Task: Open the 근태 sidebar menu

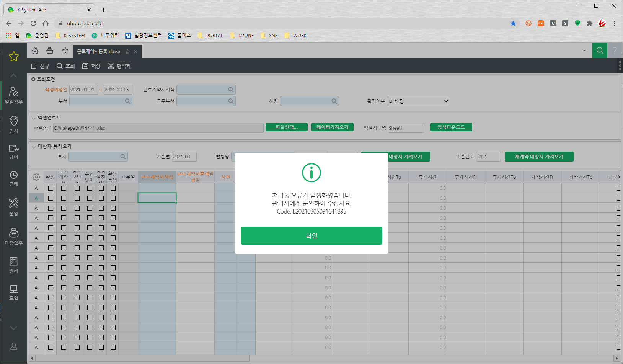Action: (x=14, y=179)
